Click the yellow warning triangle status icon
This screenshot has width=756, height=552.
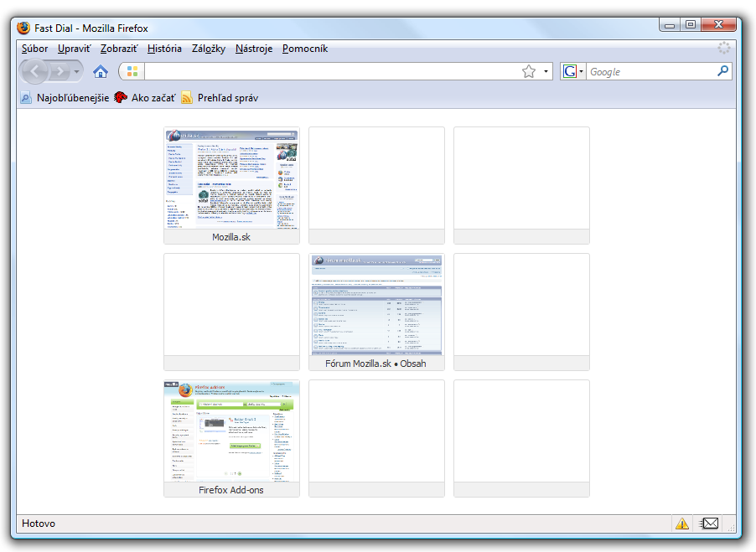(681, 523)
